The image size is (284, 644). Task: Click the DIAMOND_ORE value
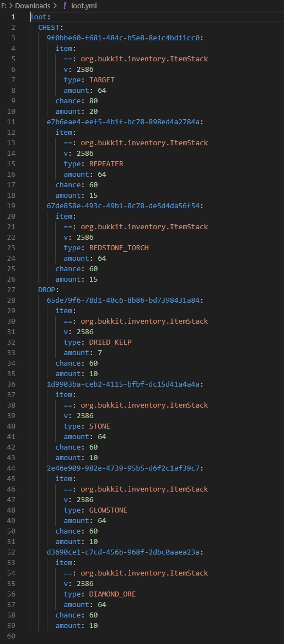pyautogui.click(x=112, y=594)
